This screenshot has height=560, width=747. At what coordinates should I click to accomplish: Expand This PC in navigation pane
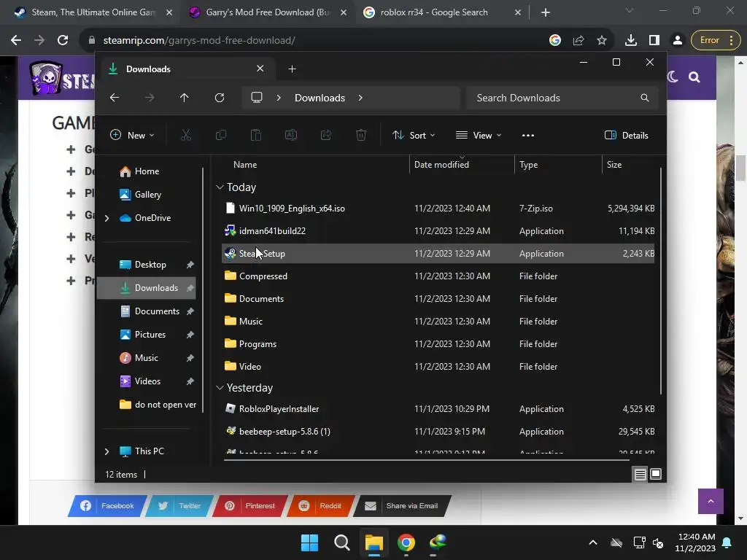(x=107, y=451)
